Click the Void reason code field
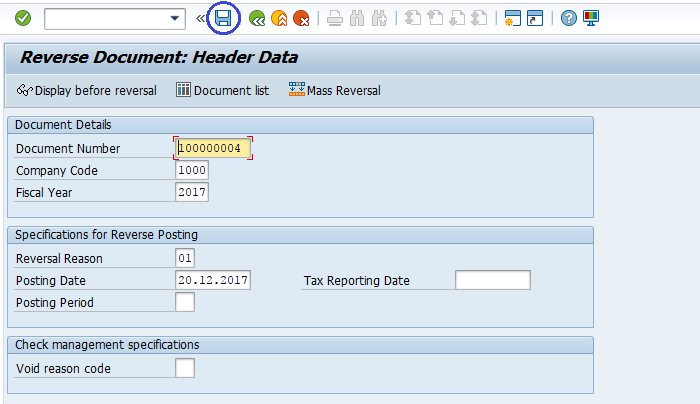 pyautogui.click(x=185, y=368)
